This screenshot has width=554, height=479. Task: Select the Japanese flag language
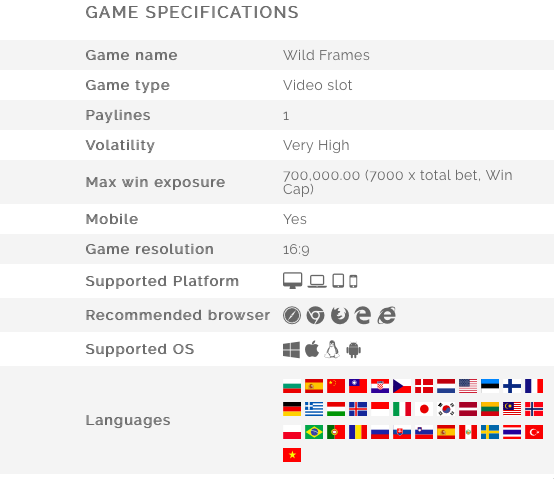click(424, 409)
